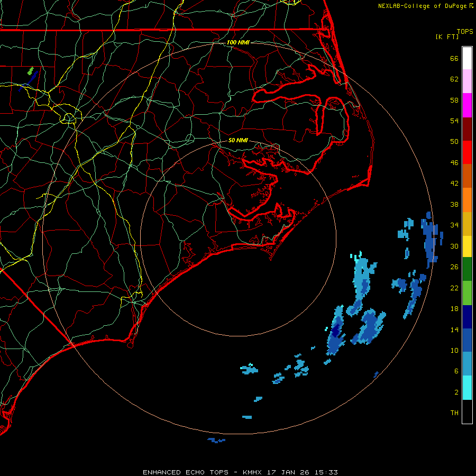Click the "66" legend value
Screen dimensions: 476x476
(454, 58)
